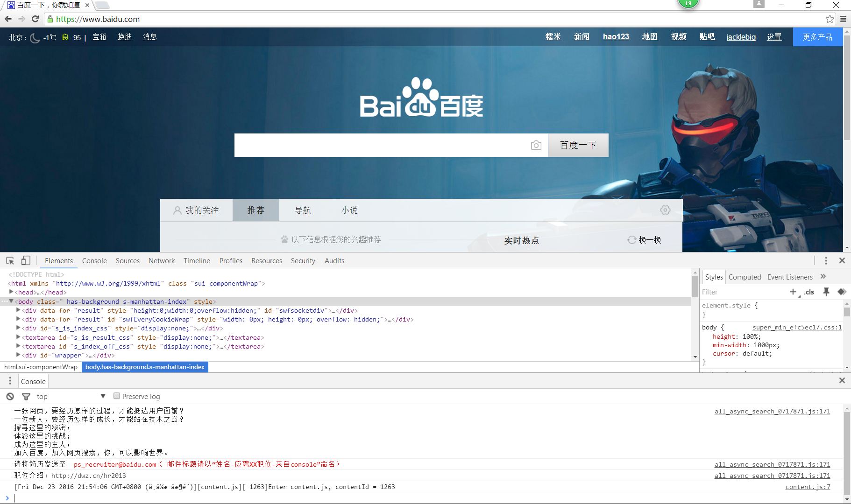Click the user profile icon in title bar
Viewport: 851px width, 504px height.
click(x=759, y=4)
